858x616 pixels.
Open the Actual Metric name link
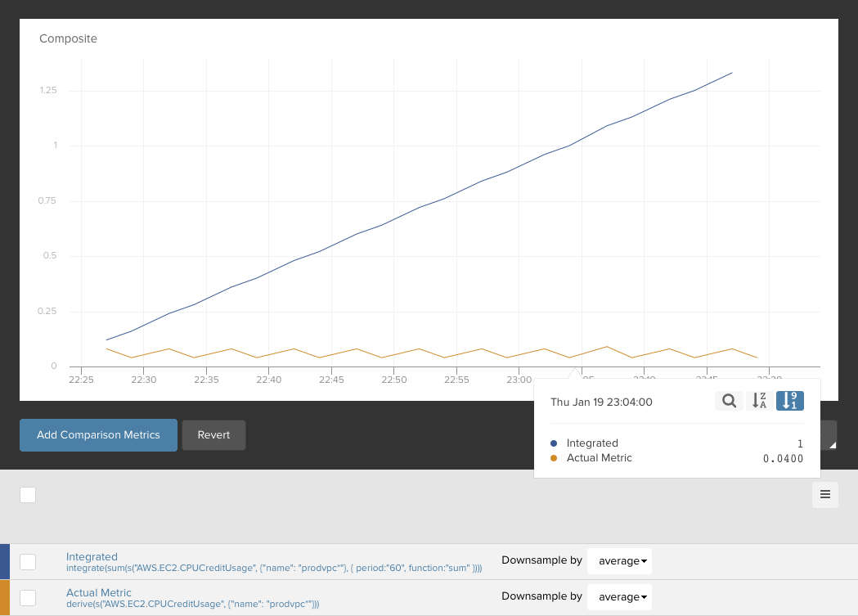point(98,592)
